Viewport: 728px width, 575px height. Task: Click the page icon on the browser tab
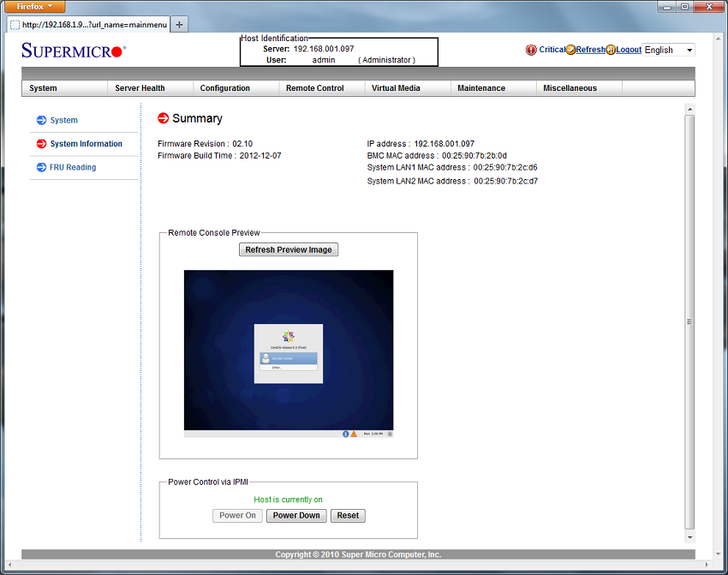(x=15, y=25)
